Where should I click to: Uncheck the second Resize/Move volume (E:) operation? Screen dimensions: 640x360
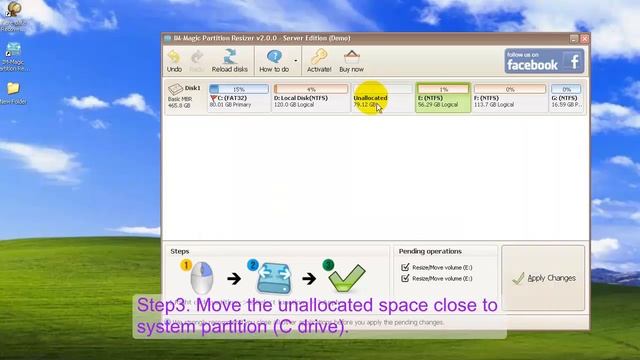click(405, 278)
